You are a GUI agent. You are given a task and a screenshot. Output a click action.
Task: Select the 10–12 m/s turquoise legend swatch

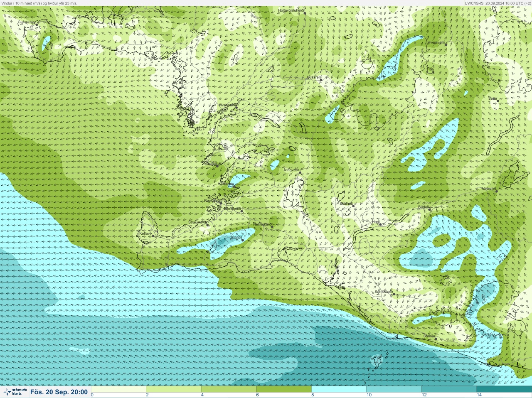coord(394,389)
